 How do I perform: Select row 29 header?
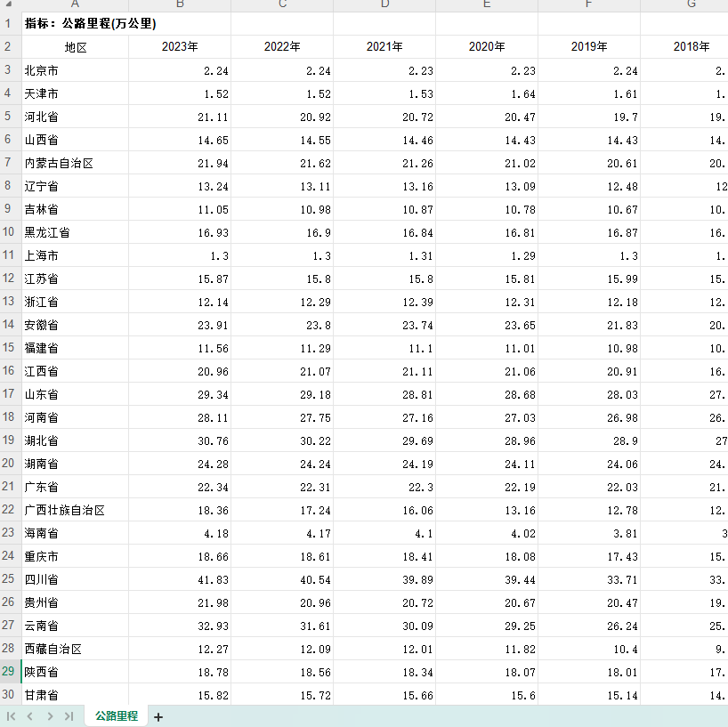click(x=10, y=671)
